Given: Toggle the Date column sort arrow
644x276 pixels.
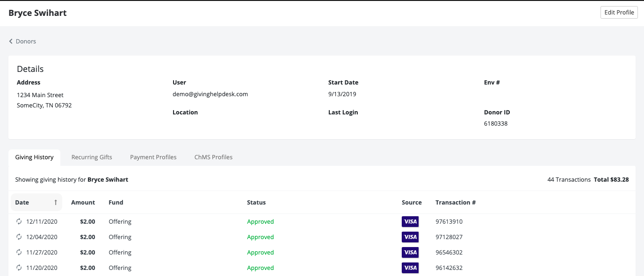Looking at the screenshot, I should pos(56,202).
